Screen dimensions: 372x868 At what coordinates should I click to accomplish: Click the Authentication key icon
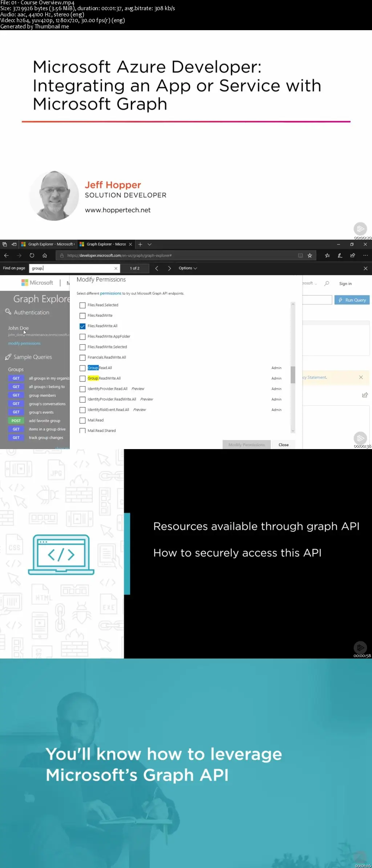(x=8, y=312)
